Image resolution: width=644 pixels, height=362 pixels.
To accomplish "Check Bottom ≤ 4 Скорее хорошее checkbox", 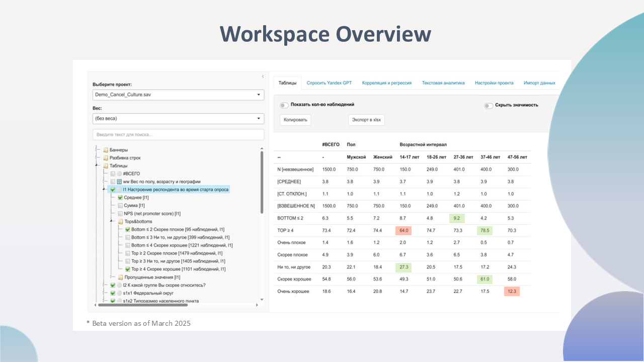I will coord(128,245).
